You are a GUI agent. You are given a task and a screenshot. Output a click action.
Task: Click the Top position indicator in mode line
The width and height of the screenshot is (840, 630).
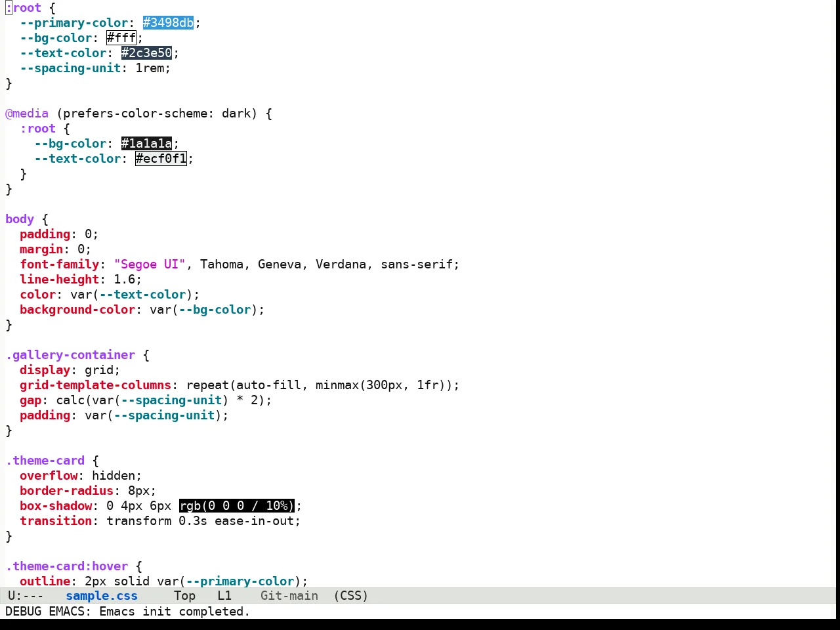184,596
